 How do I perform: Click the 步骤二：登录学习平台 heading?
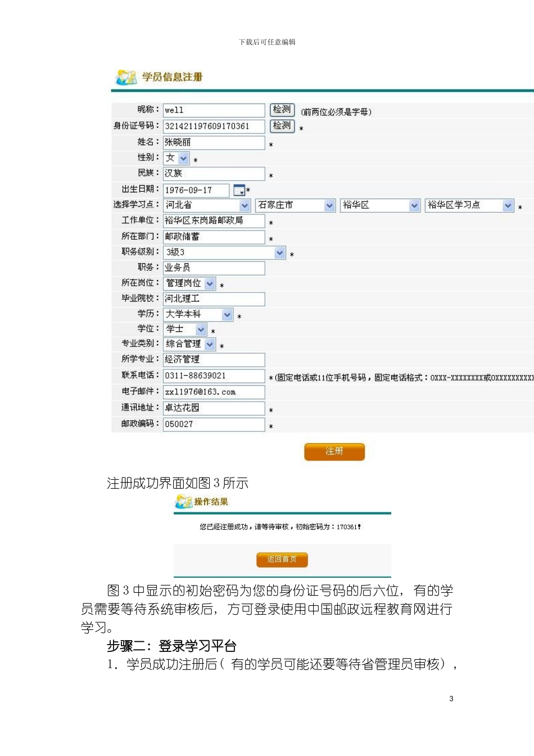click(x=172, y=646)
